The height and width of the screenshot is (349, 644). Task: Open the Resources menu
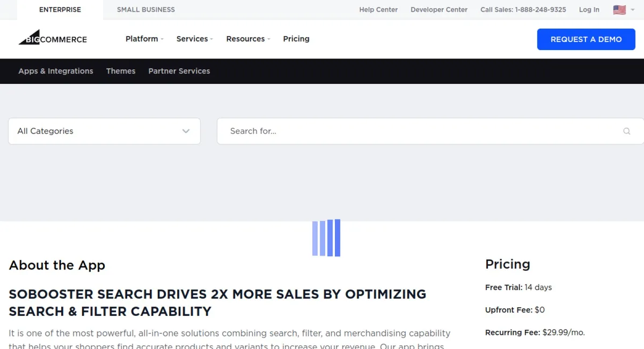pos(248,39)
